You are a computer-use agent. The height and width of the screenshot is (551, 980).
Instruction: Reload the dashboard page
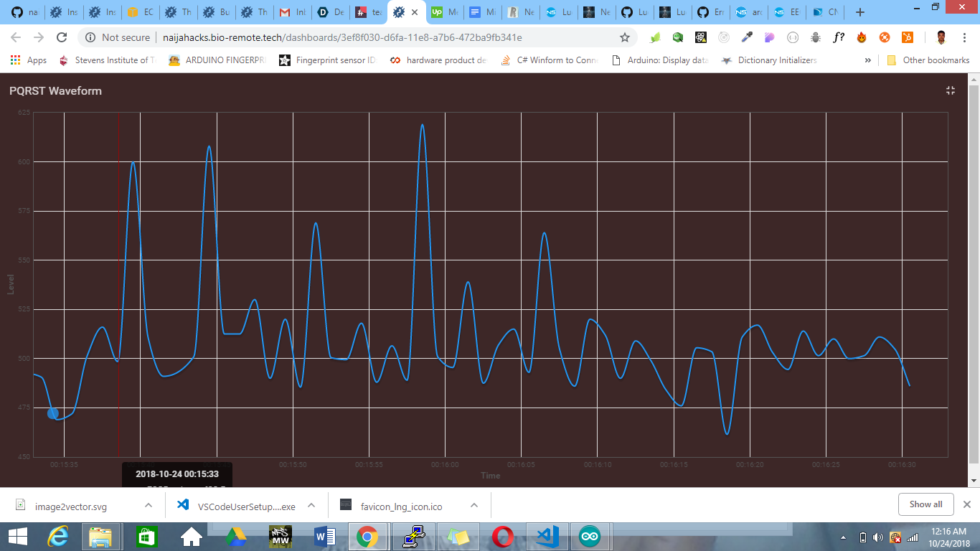click(62, 37)
